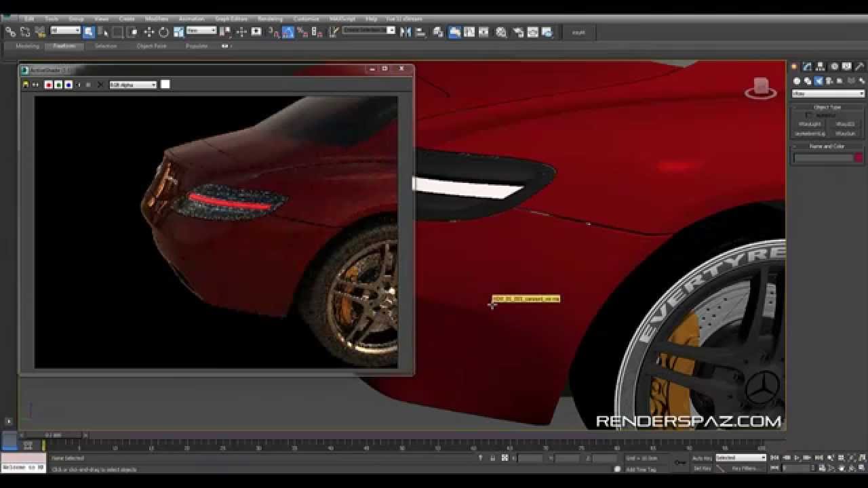Open the named selection sets dropdown

(x=369, y=30)
